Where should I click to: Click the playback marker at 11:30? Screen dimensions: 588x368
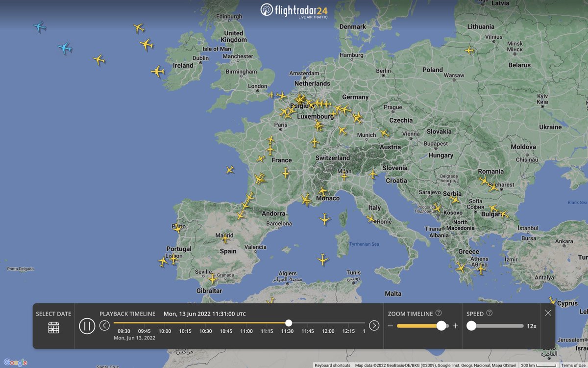289,323
